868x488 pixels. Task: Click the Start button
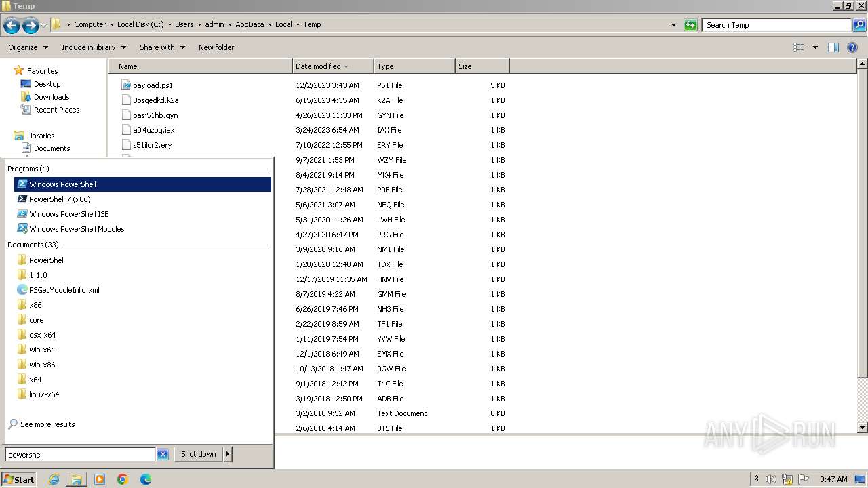coord(18,479)
